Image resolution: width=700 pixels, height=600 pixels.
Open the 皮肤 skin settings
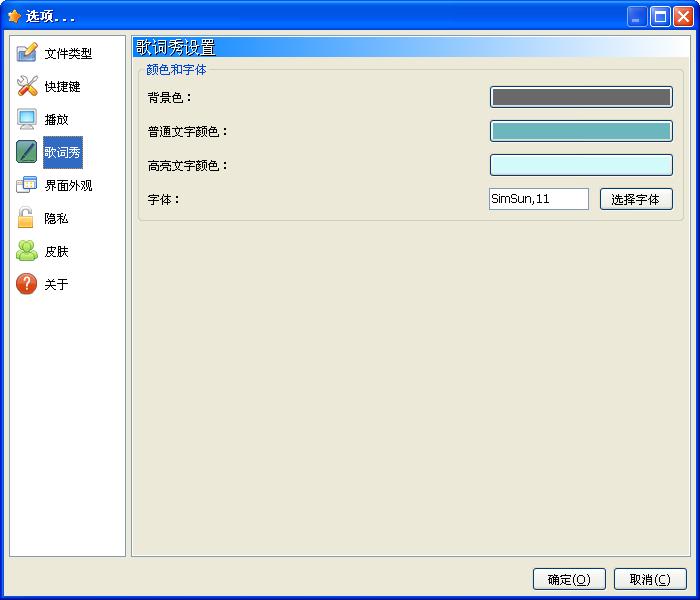pyautogui.click(x=56, y=252)
